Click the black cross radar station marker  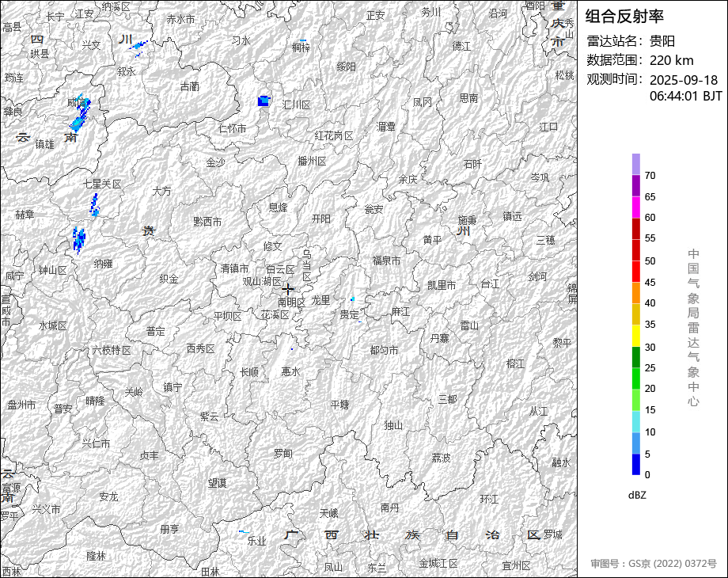[288, 289]
